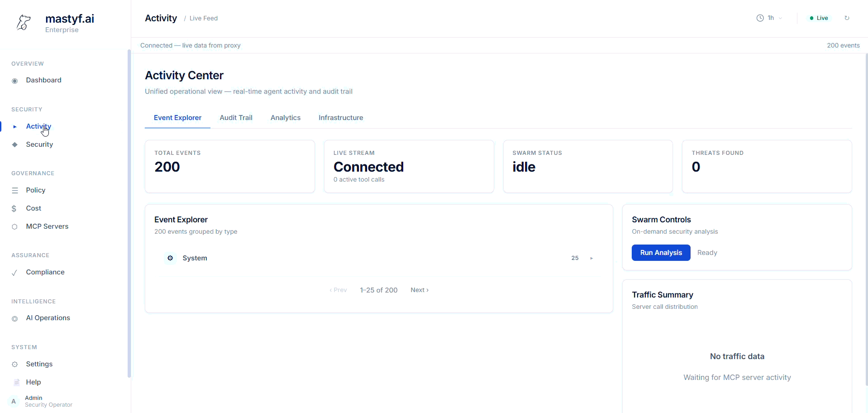The height and width of the screenshot is (413, 868).
Task: Click the '1–25 of 200' pagination text
Action: pos(379,290)
